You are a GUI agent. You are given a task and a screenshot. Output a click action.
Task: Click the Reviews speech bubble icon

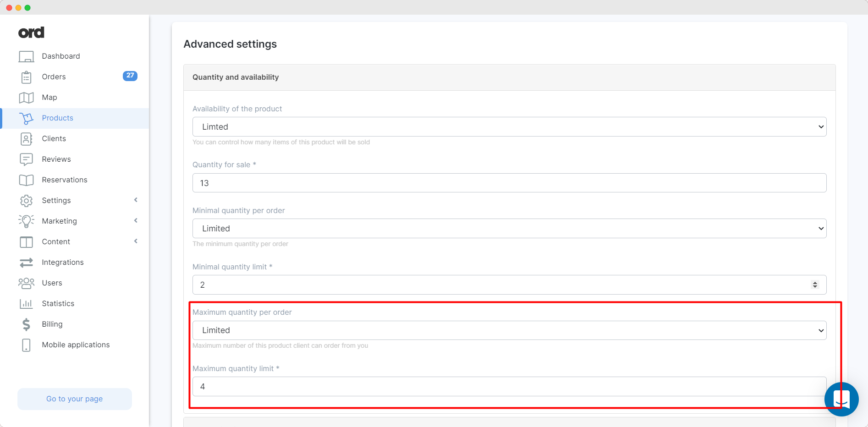[26, 159]
